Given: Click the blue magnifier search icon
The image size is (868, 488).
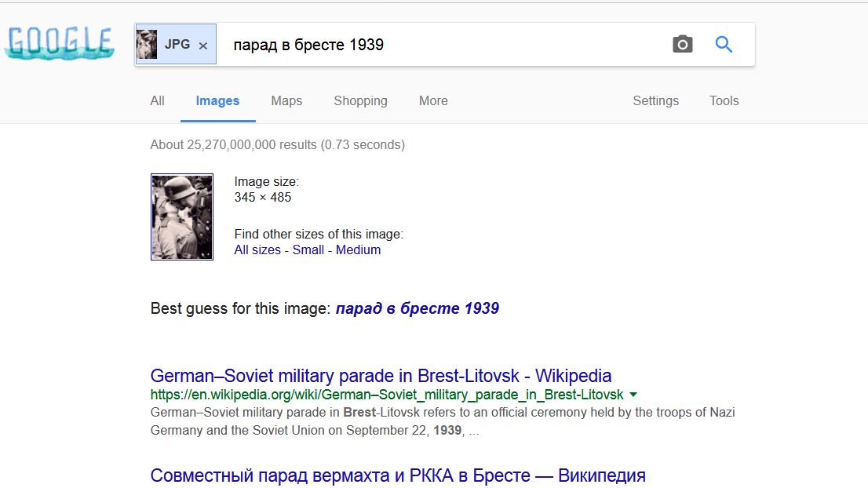Looking at the screenshot, I should coord(724,45).
